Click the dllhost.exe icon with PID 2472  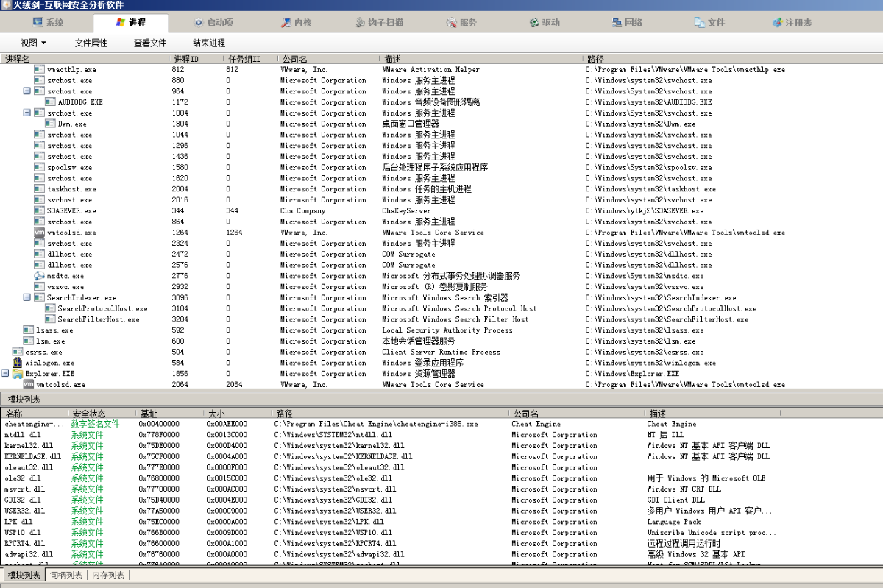coord(39,255)
